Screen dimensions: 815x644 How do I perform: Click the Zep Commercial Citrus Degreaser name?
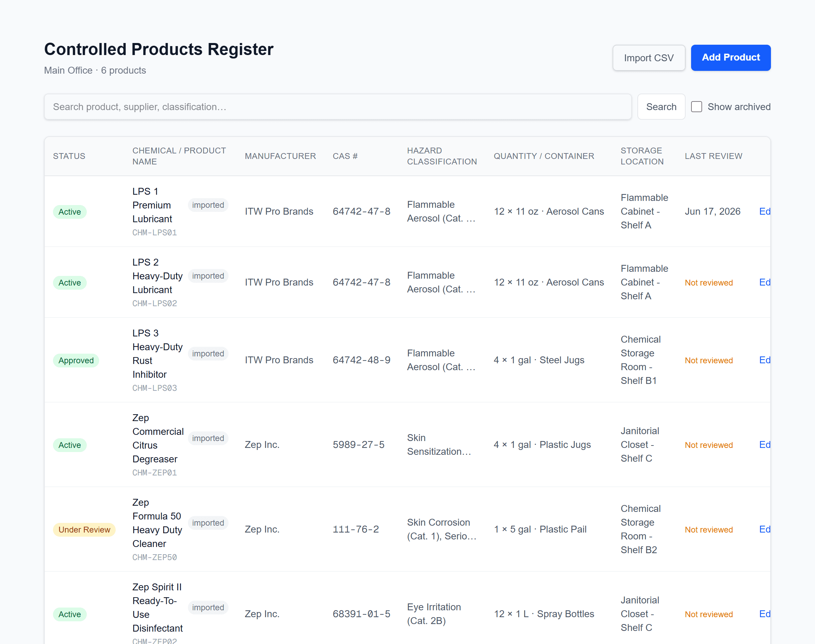[x=158, y=439]
